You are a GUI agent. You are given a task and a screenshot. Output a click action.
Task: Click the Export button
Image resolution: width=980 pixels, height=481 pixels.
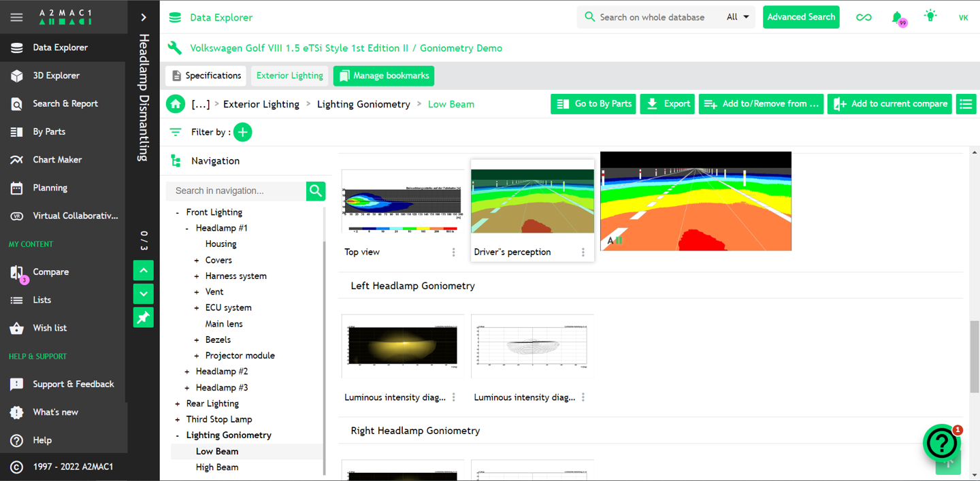click(x=667, y=104)
